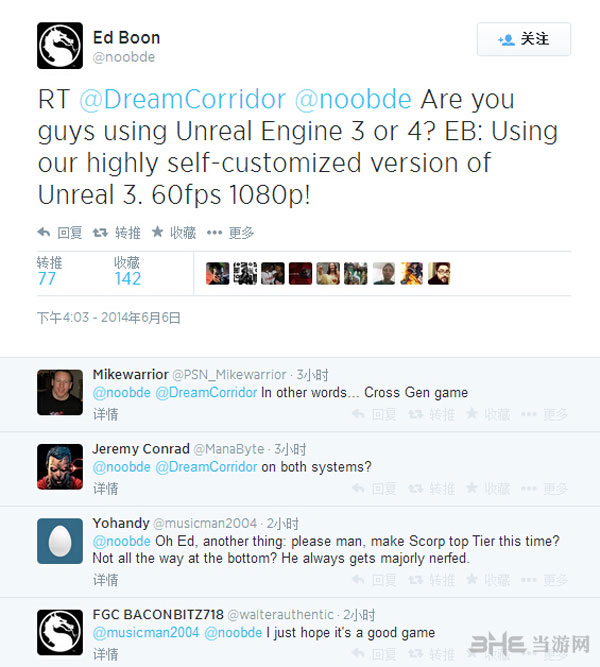Click the first retweeter avatar thumbnail
The height and width of the screenshot is (667, 600).
[217, 273]
